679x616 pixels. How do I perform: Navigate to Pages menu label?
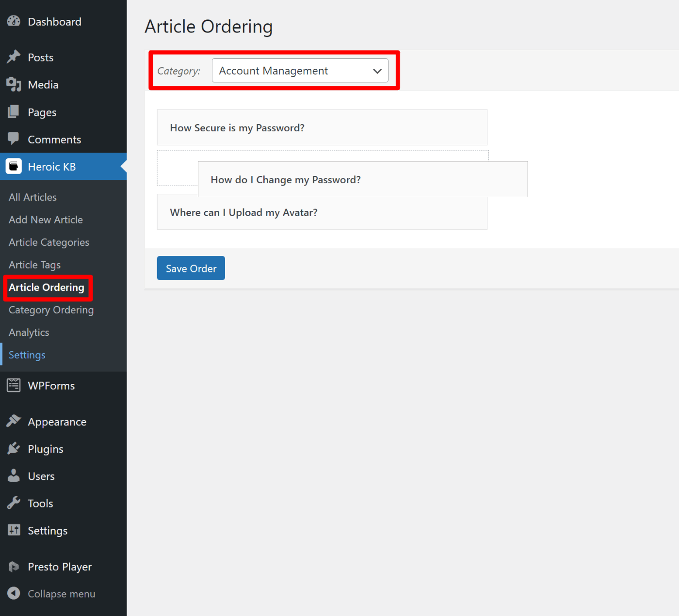[x=42, y=112]
